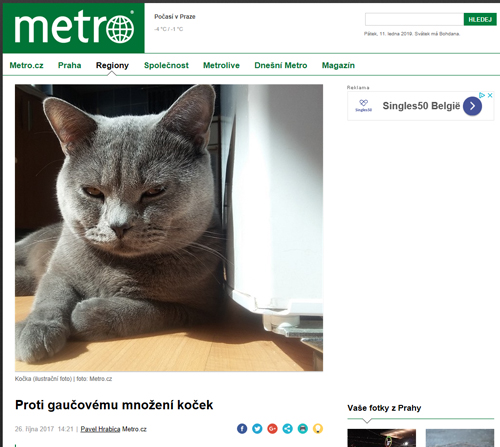Click the yellow lightbulb tip icon
This screenshot has height=447, width=500.
coord(318,428)
